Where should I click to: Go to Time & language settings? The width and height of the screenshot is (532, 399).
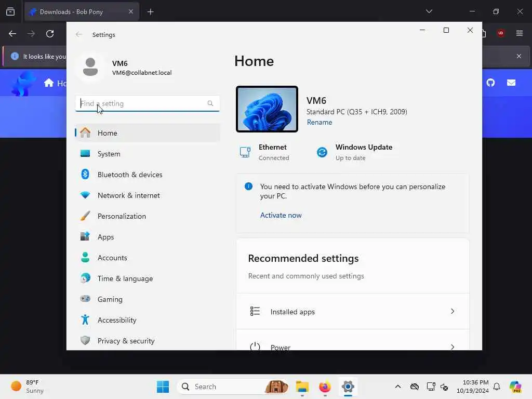148,278
